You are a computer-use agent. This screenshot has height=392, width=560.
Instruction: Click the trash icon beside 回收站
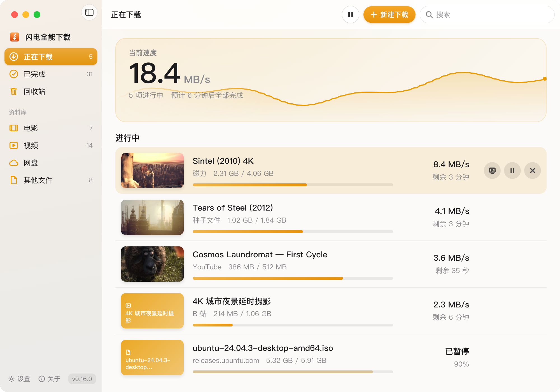point(14,92)
